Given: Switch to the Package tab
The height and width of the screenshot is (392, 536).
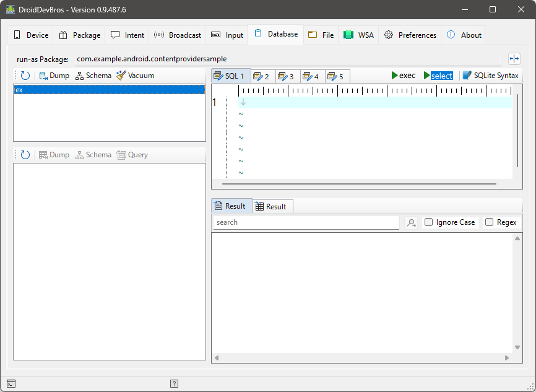Looking at the screenshot, I should pos(80,35).
